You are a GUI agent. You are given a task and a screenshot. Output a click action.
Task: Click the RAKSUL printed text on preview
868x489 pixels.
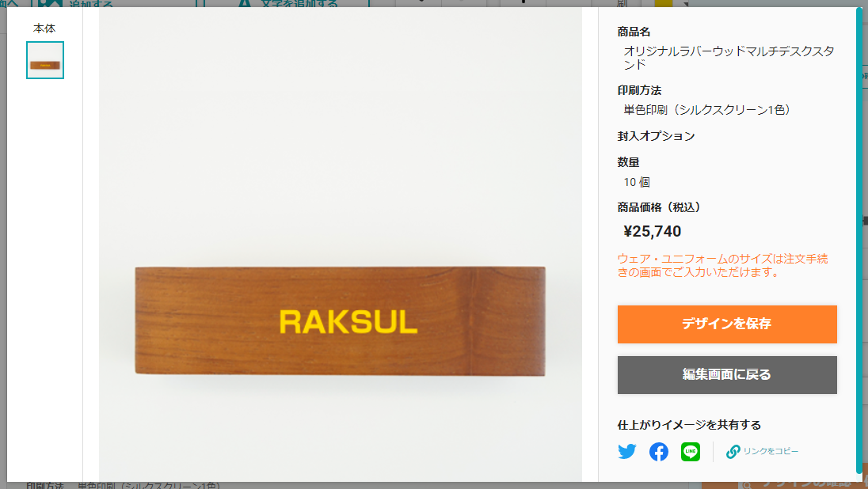click(x=348, y=322)
